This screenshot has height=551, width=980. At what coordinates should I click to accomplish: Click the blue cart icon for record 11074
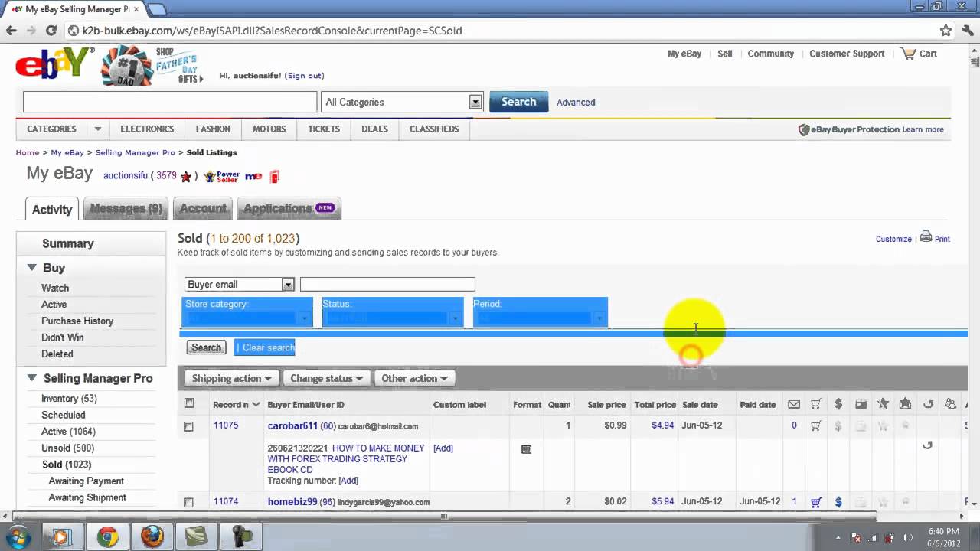pos(816,502)
